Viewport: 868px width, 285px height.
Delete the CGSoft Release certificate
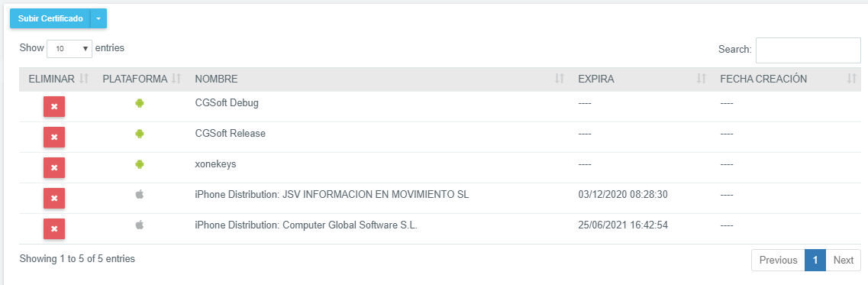click(54, 137)
